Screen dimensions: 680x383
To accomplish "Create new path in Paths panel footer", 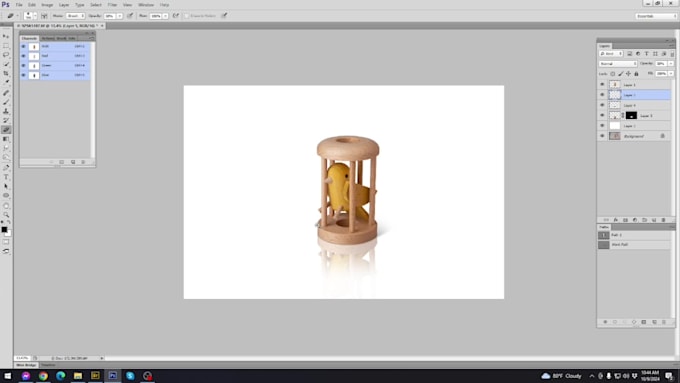I will pos(654,322).
